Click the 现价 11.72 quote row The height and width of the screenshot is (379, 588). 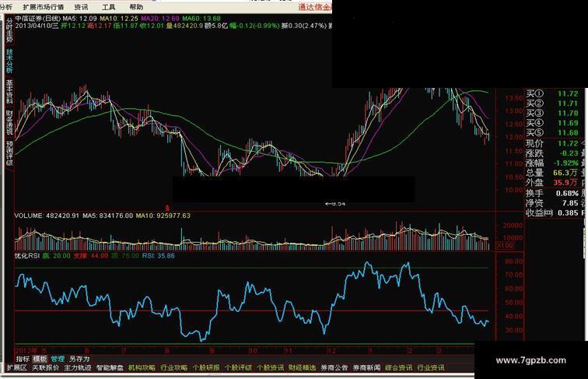coord(551,143)
